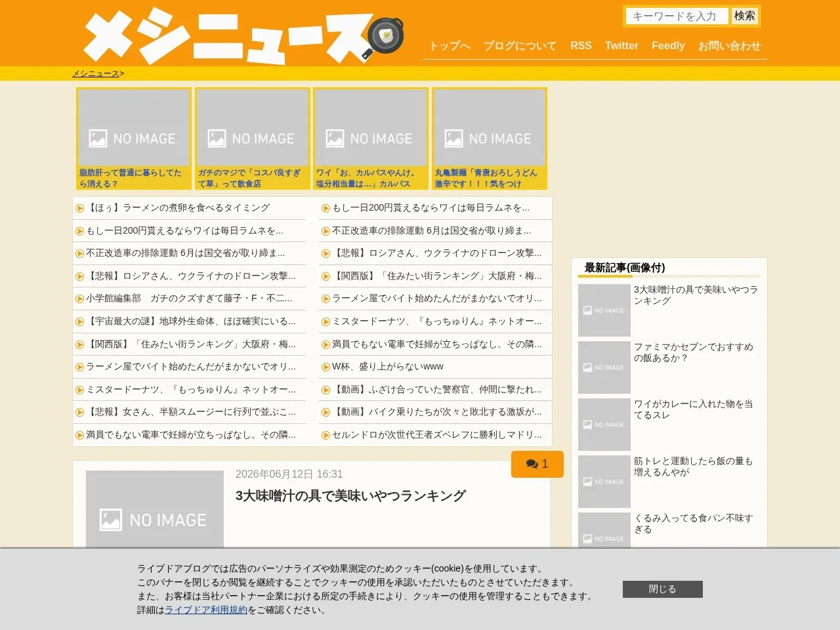Click sidebar thumbnail beside ワイがカレーに入れた物
840x630 pixels.
point(604,425)
